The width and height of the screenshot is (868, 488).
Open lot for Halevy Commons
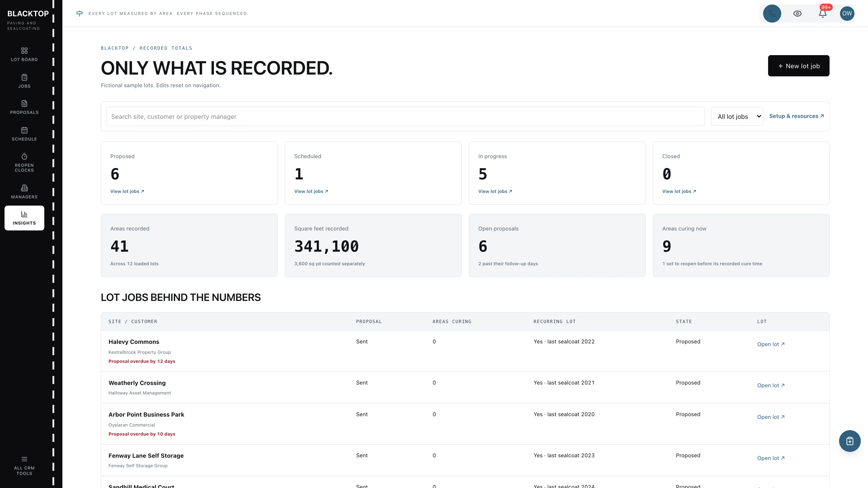(x=771, y=344)
